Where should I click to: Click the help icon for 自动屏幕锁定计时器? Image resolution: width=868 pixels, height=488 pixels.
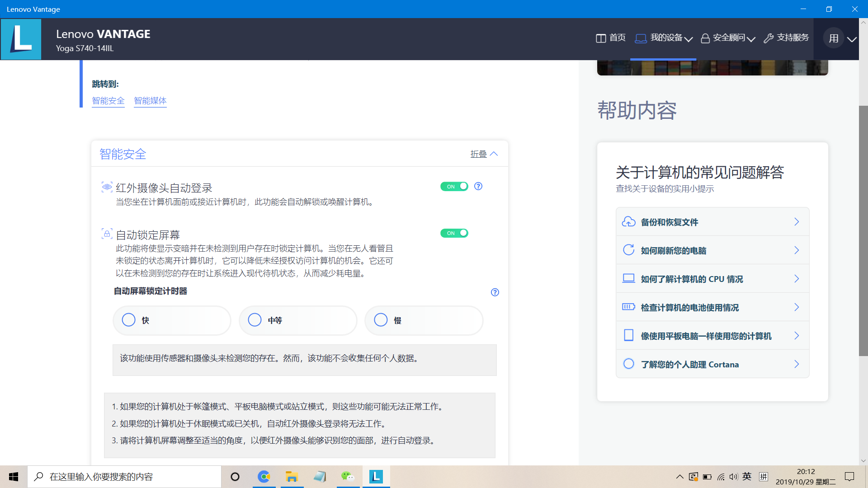click(495, 292)
